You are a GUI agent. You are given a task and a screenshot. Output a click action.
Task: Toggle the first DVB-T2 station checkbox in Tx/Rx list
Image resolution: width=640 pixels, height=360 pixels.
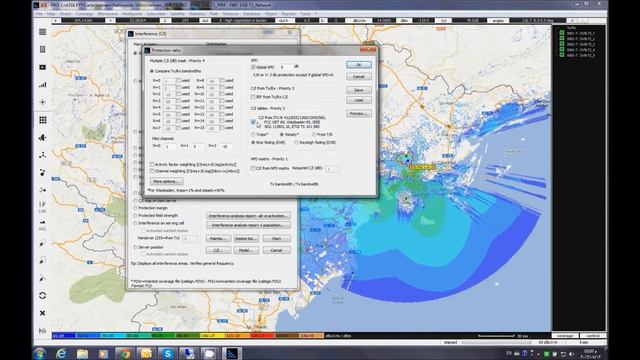(x=562, y=33)
